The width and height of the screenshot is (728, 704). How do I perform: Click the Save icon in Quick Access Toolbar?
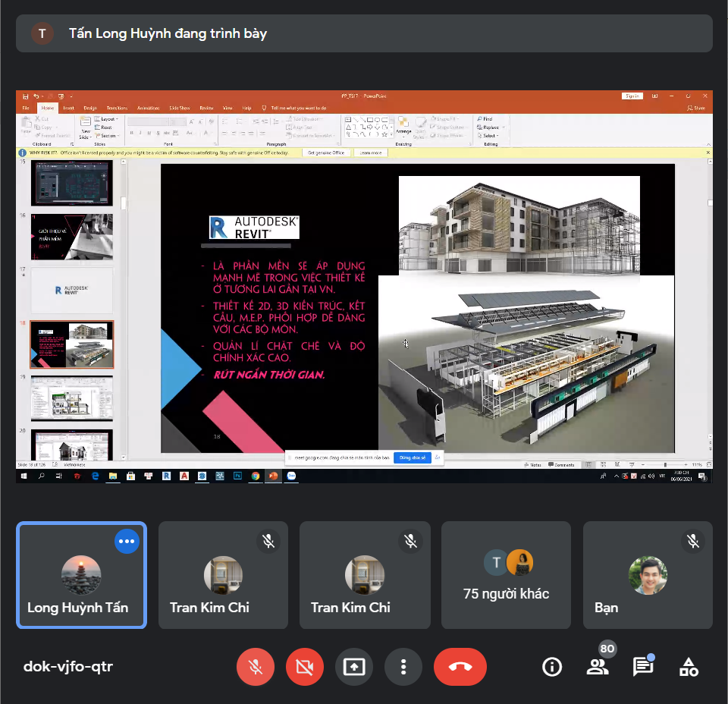click(26, 96)
